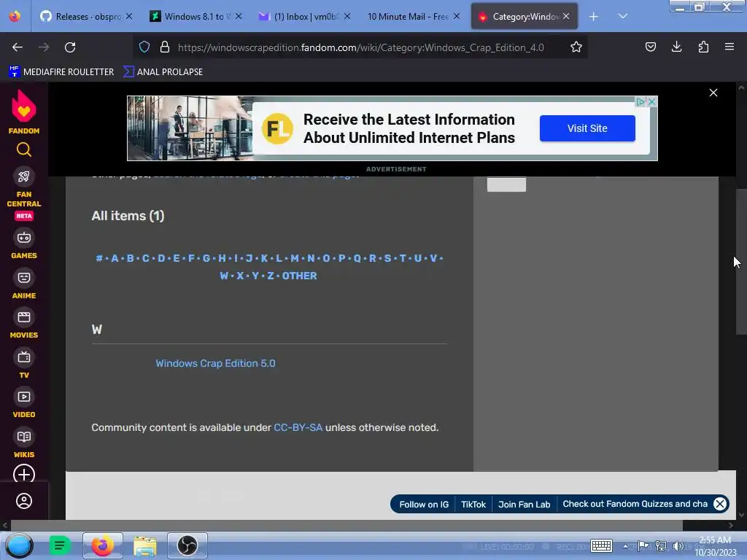Open a new browser tab
Image resolution: width=747 pixels, height=560 pixels.
click(594, 17)
